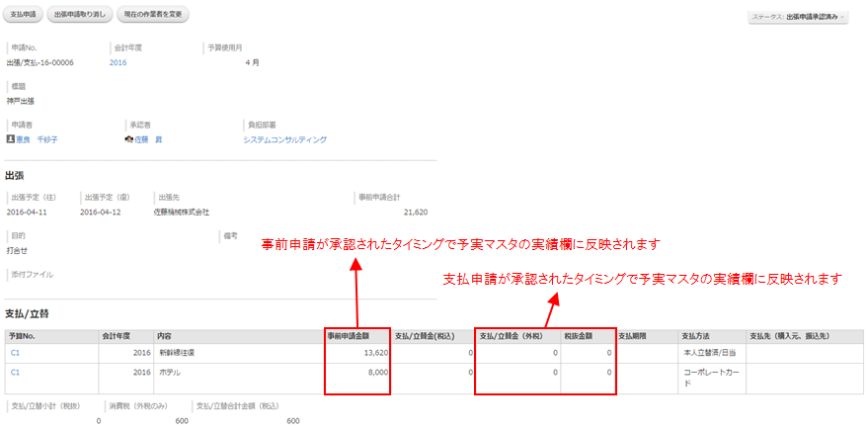Select the 支払期限 column header

[x=647, y=336]
